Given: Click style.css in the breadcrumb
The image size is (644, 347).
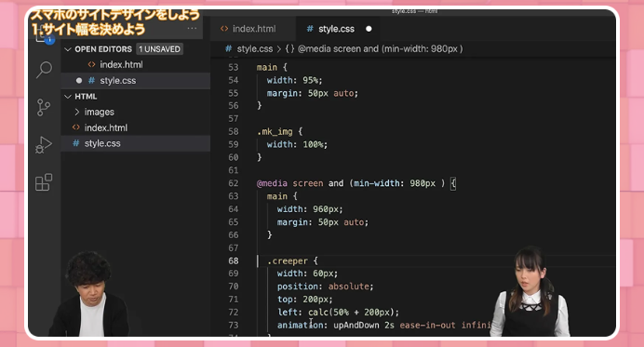Looking at the screenshot, I should [x=255, y=49].
